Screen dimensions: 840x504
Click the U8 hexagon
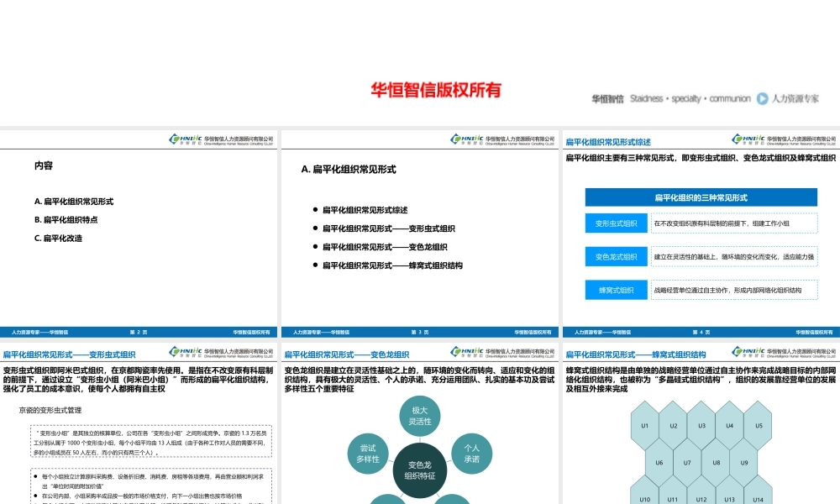(716, 463)
